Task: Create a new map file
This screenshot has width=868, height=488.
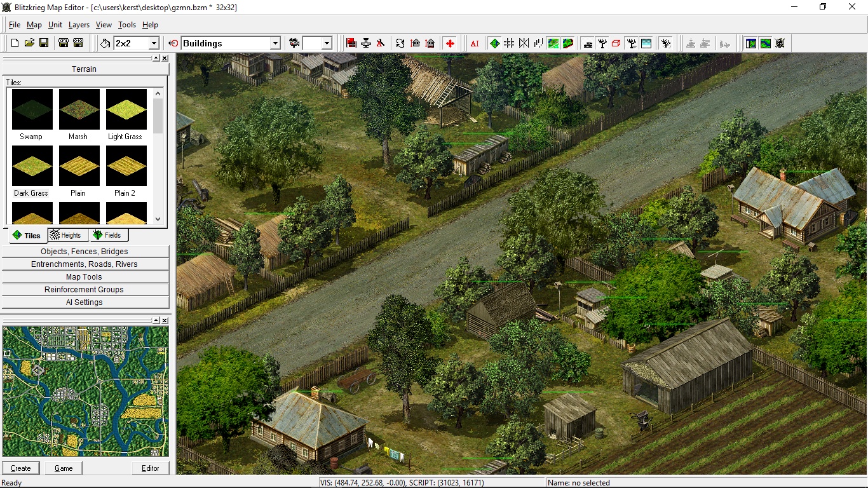Action: (x=15, y=43)
